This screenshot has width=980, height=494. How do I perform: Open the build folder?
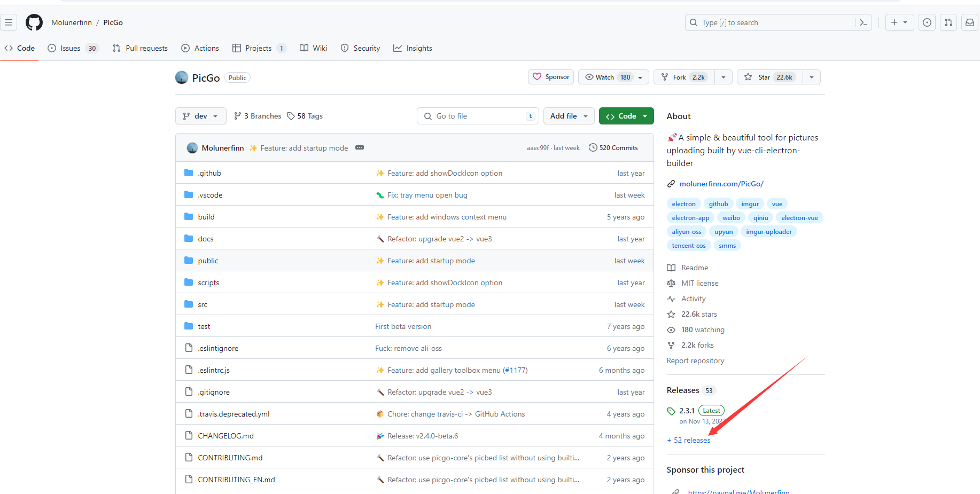click(206, 217)
